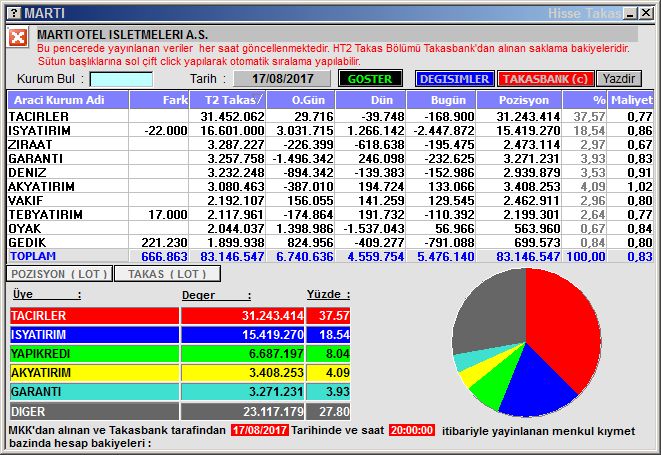Sort by Maliyet column header

pyautogui.click(x=631, y=100)
